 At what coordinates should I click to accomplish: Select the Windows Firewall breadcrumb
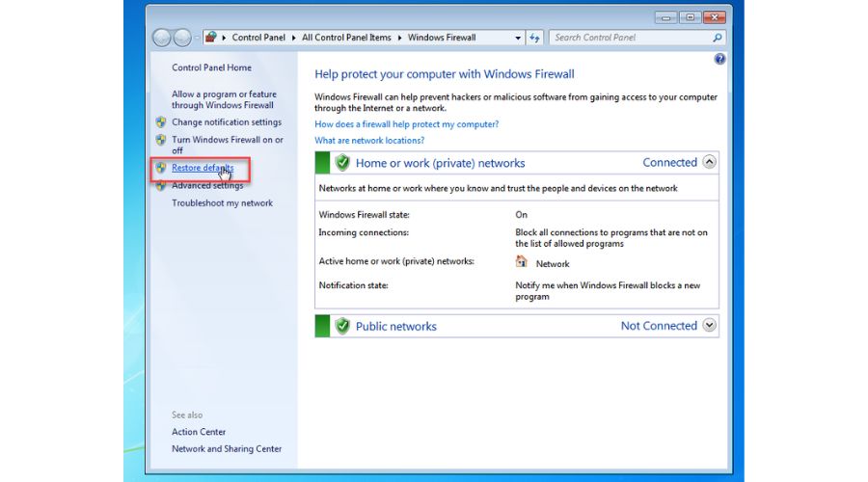click(442, 37)
